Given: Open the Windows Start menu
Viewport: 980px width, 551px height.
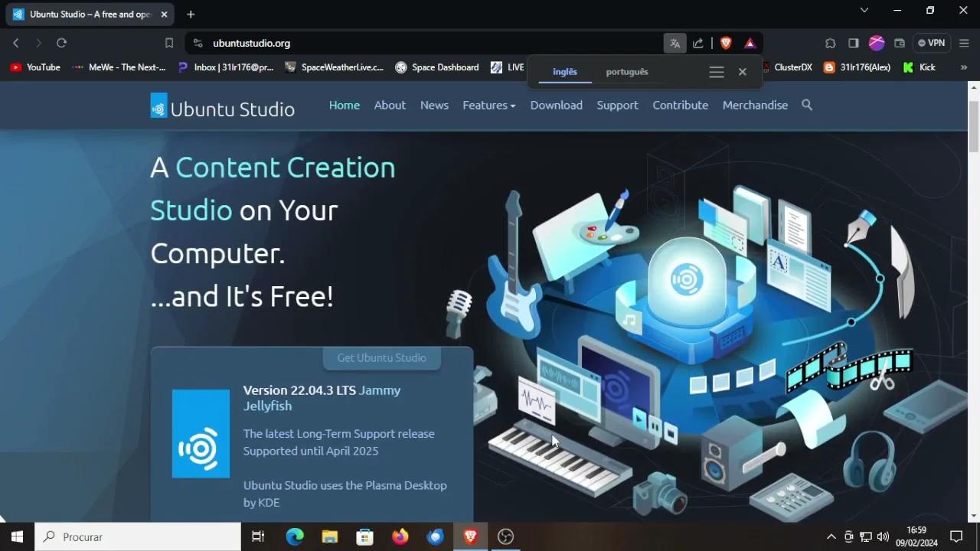Looking at the screenshot, I should pyautogui.click(x=17, y=536).
